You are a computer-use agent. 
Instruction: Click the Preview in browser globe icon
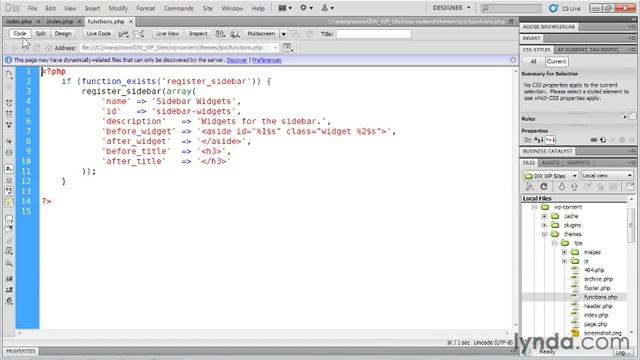(235, 34)
